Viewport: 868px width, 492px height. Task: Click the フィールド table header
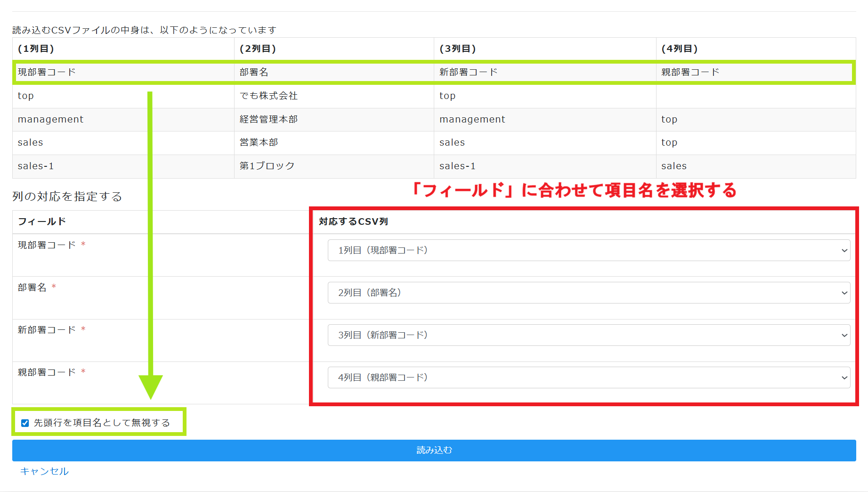[42, 221]
